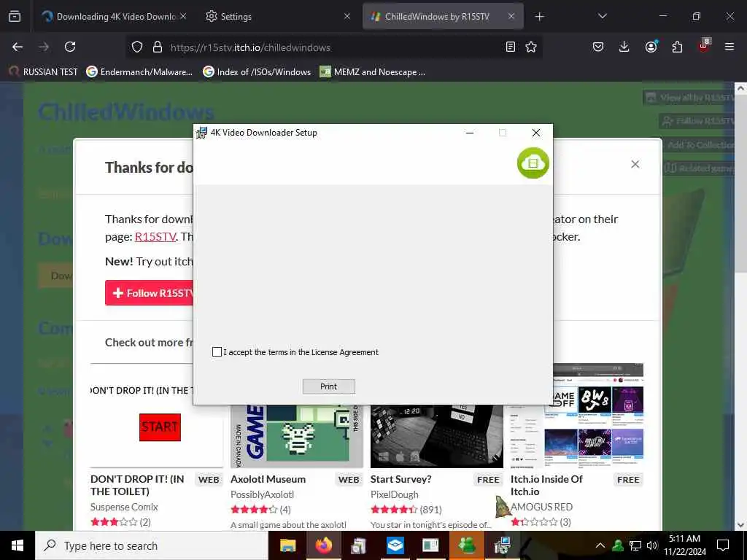Screen dimensions: 747x560
Task: Close the Thanks for downloading popup
Action: tap(635, 164)
